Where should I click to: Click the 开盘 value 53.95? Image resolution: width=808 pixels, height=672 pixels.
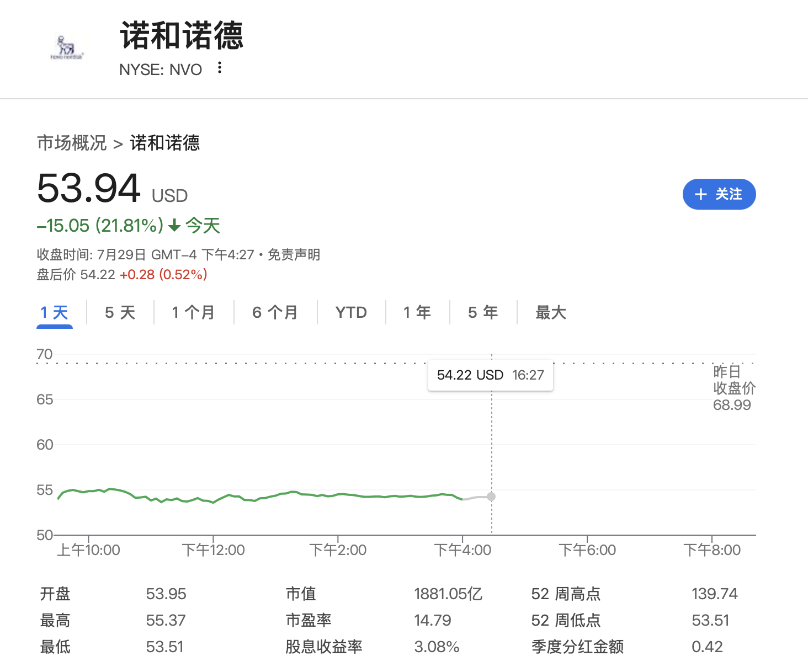(x=166, y=594)
